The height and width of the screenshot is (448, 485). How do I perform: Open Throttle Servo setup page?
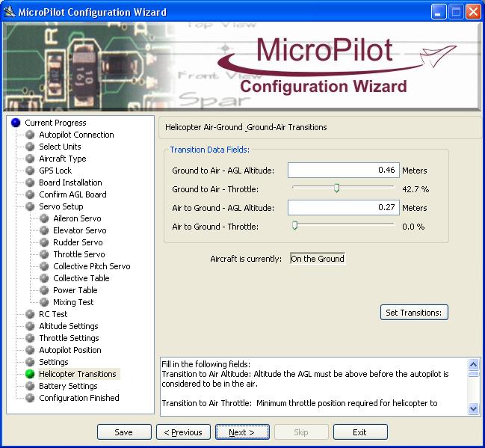pyautogui.click(x=79, y=254)
